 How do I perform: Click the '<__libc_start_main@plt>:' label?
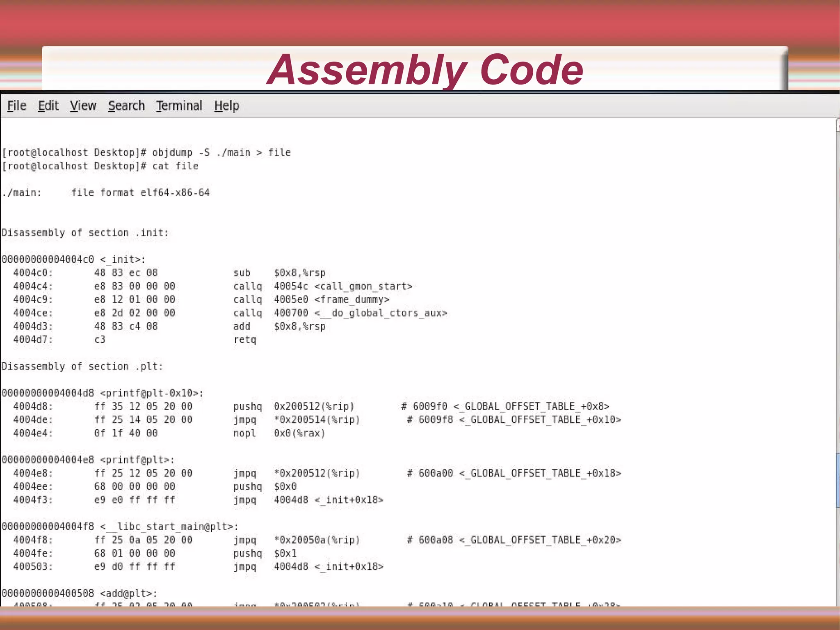click(x=169, y=526)
